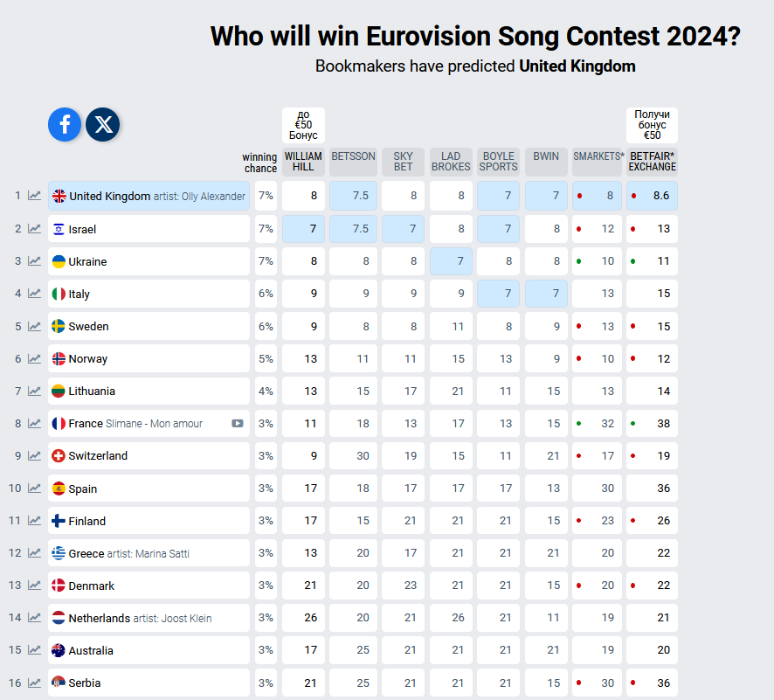Play France video via YouTube icon
The width and height of the screenshot is (774, 700).
point(238,424)
